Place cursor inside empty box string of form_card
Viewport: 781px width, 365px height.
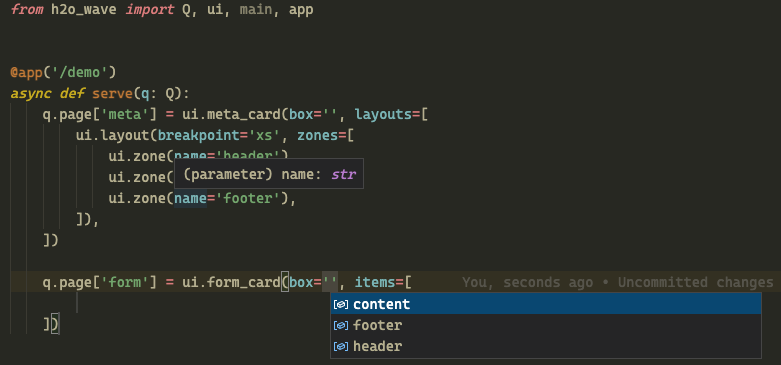(330, 282)
